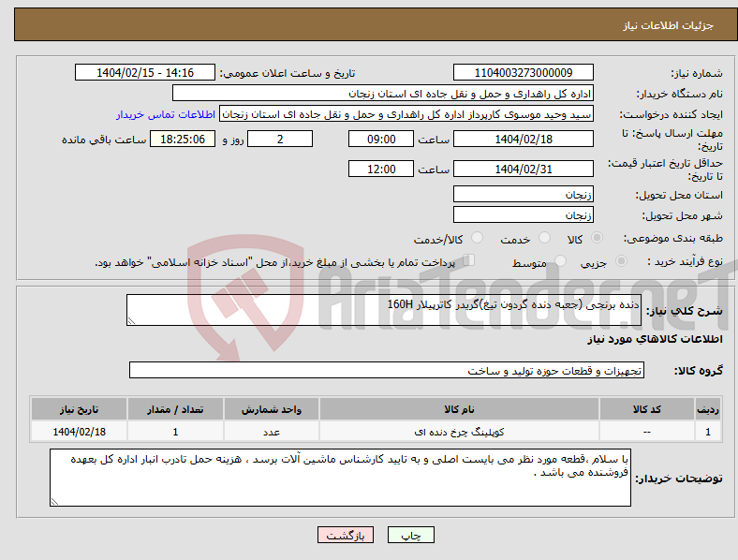Click the استان محل تحویل field
Viewport: 738px width, 560px height.
coord(523,194)
